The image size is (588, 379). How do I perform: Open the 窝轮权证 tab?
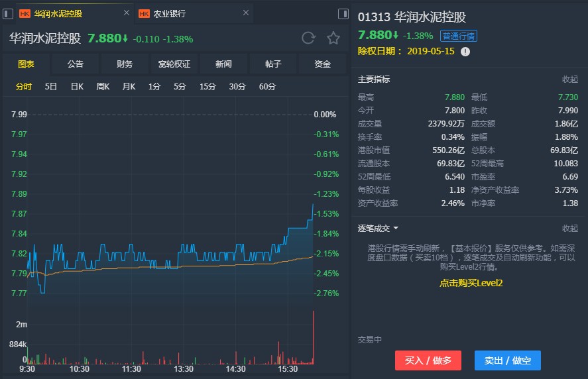coord(174,64)
